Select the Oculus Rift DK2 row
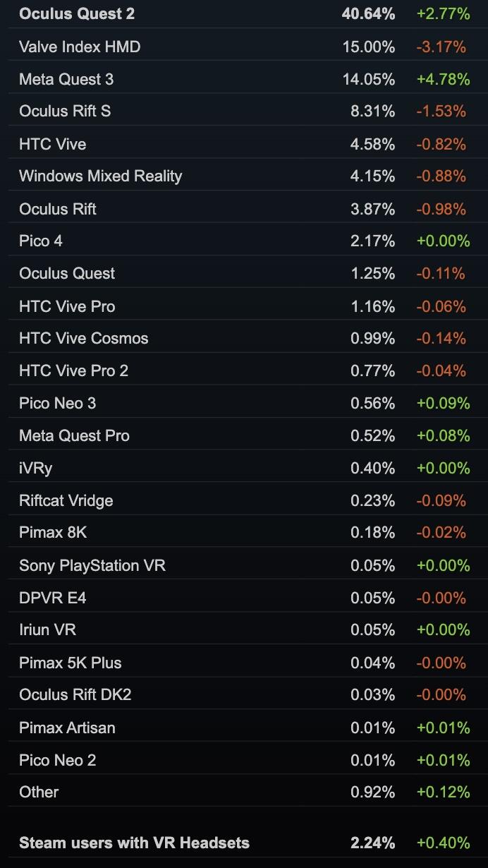 coord(75,694)
